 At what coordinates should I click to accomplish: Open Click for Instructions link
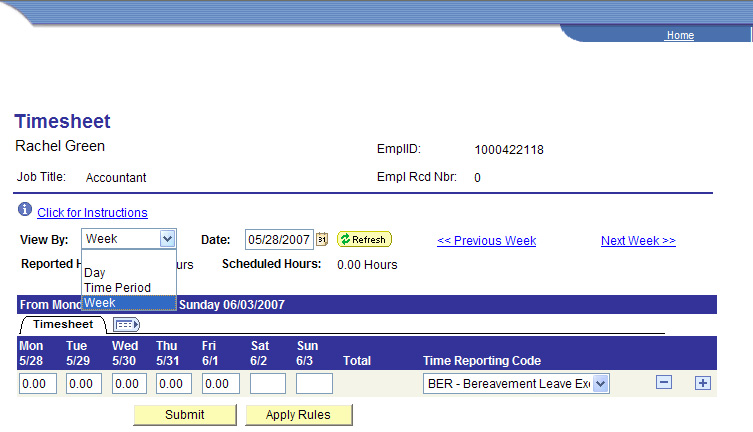[x=92, y=213]
